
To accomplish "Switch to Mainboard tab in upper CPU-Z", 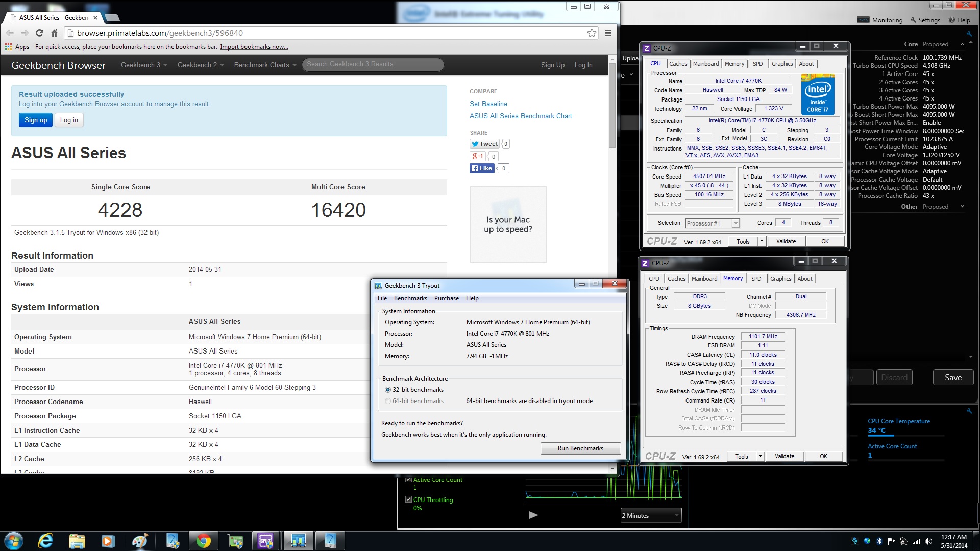I will [706, 64].
